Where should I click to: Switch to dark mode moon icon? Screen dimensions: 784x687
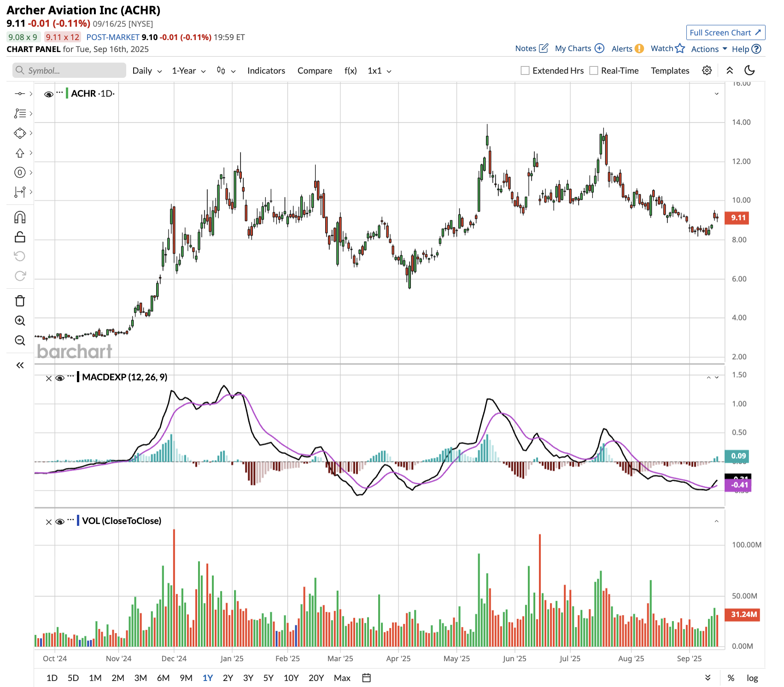(x=749, y=70)
